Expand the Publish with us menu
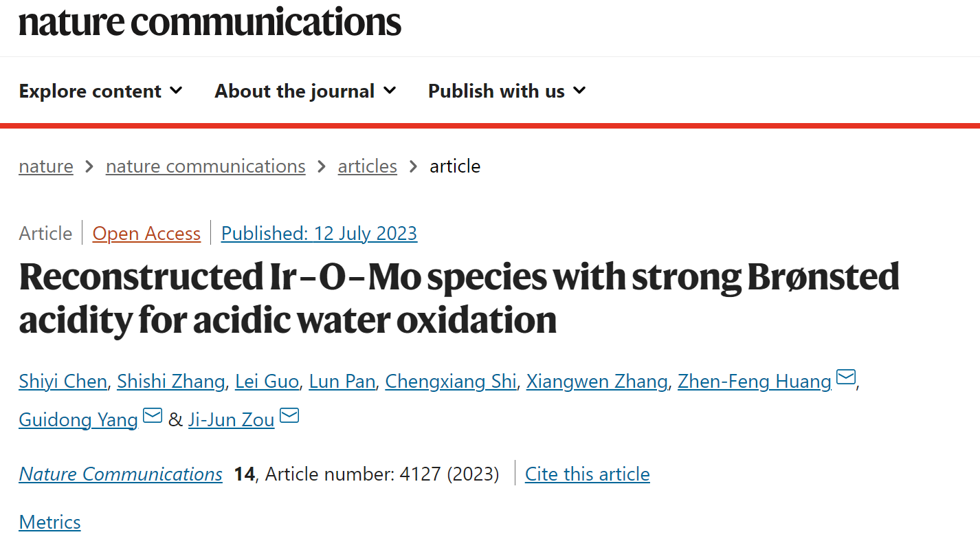 coord(507,91)
